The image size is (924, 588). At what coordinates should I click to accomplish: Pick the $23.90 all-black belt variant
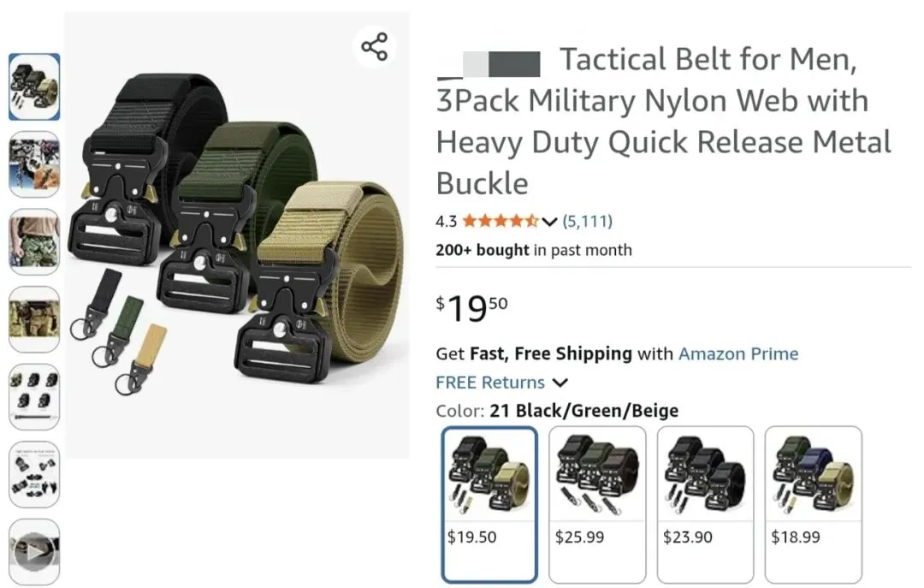705,503
